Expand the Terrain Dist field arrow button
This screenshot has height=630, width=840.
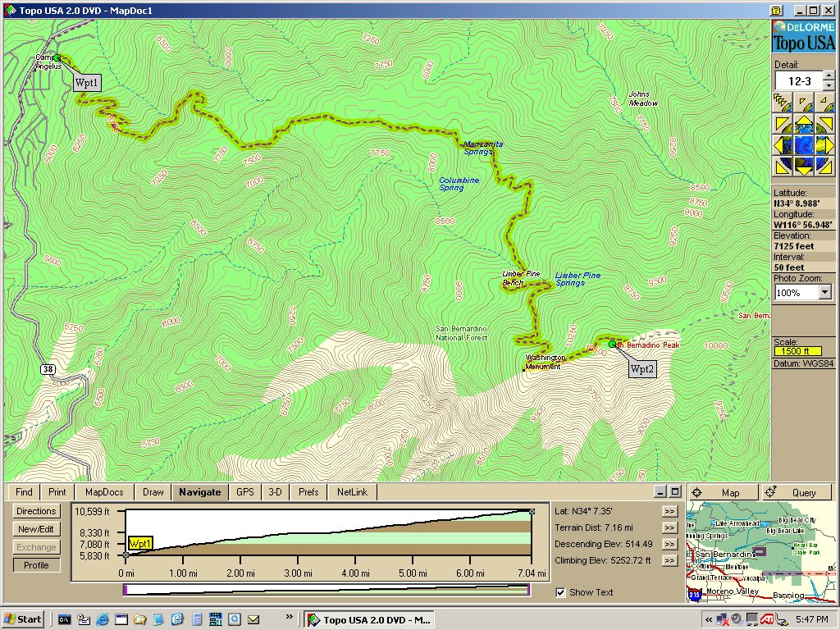coord(670,527)
